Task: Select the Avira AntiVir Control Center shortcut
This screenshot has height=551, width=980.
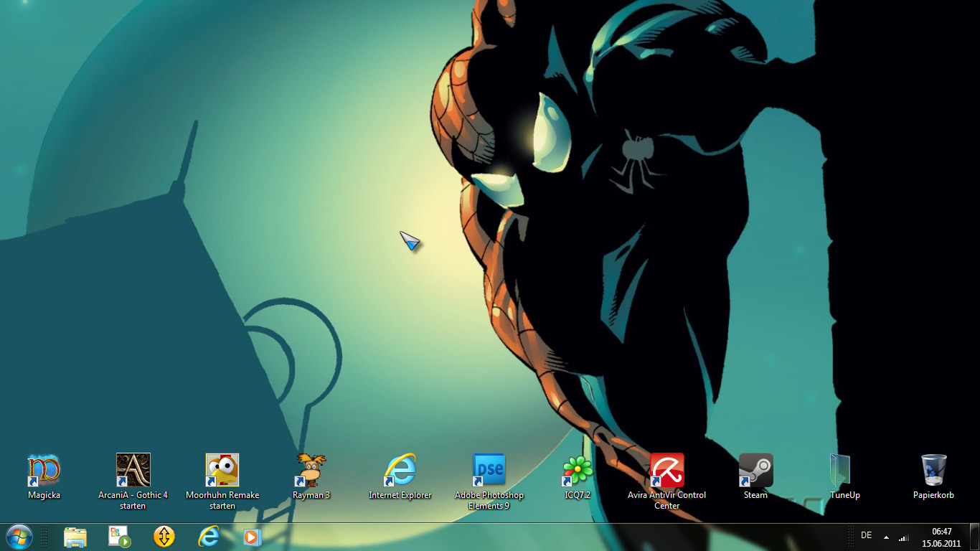Action: click(666, 471)
